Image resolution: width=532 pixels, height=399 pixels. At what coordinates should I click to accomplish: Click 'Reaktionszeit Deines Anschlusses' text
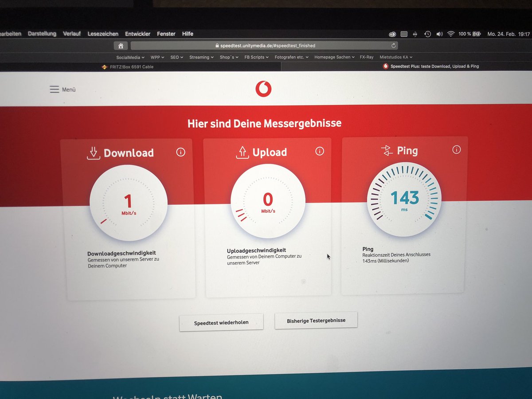coord(396,255)
